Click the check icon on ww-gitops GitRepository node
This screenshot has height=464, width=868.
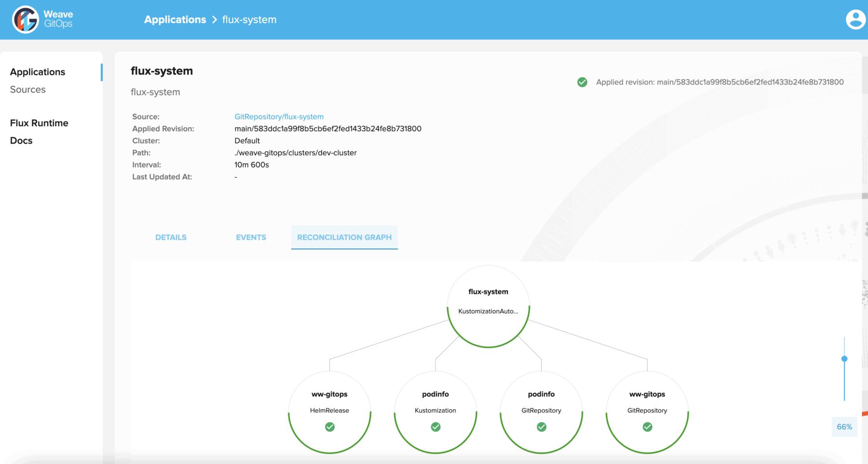click(x=647, y=427)
